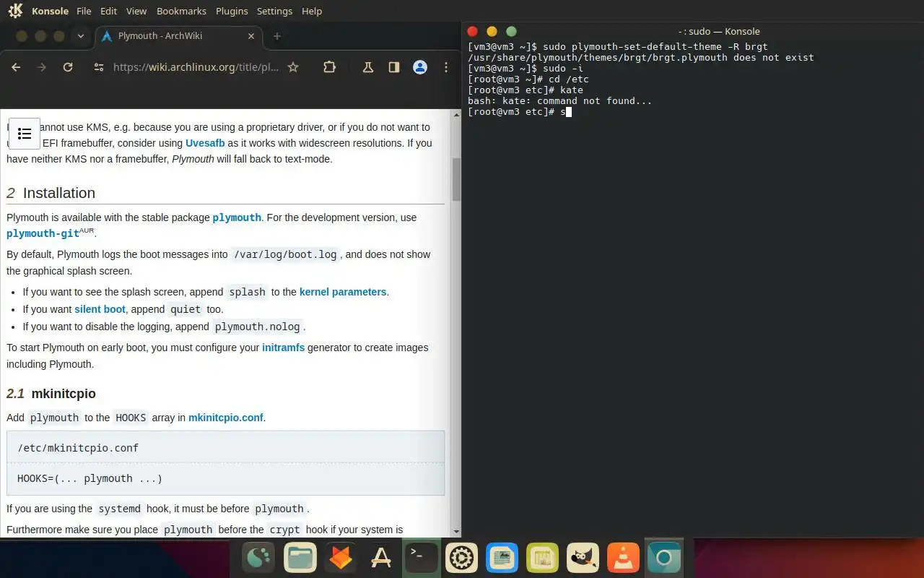The image size is (924, 578).
Task: Follow the kernel parameters link
Action: 343,292
